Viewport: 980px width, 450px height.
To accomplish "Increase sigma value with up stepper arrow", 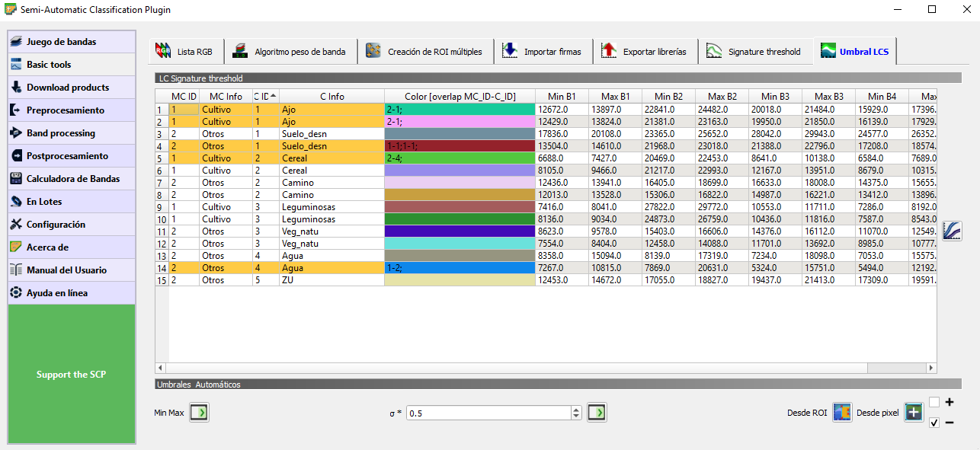I will pyautogui.click(x=576, y=409).
